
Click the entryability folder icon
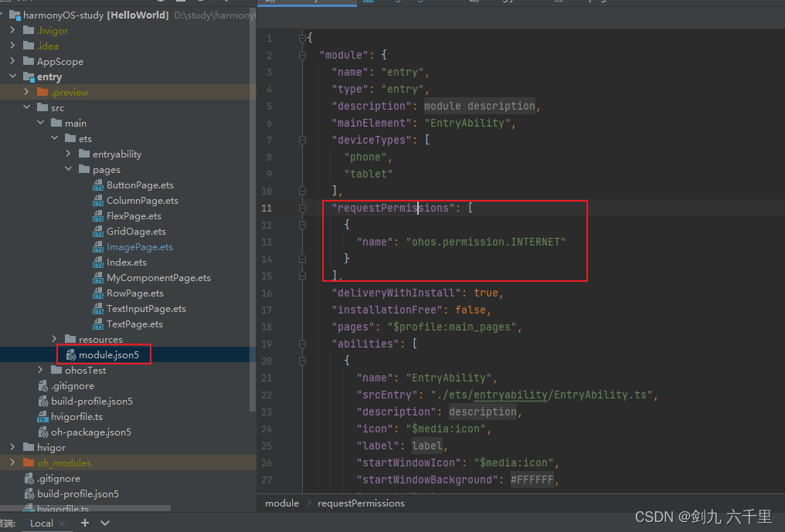coord(85,154)
